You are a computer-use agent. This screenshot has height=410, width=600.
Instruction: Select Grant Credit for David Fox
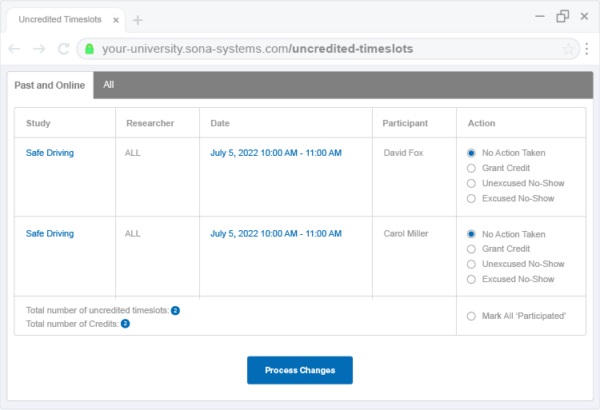[x=471, y=168]
